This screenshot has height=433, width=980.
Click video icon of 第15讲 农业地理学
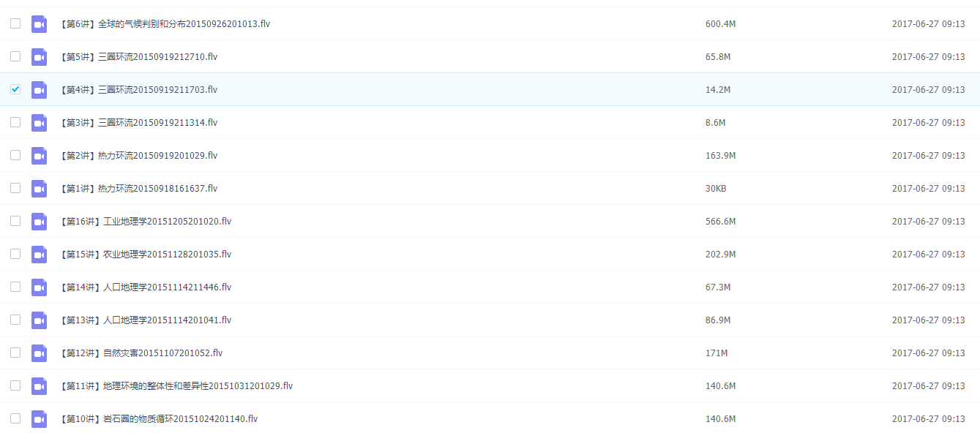click(x=39, y=255)
